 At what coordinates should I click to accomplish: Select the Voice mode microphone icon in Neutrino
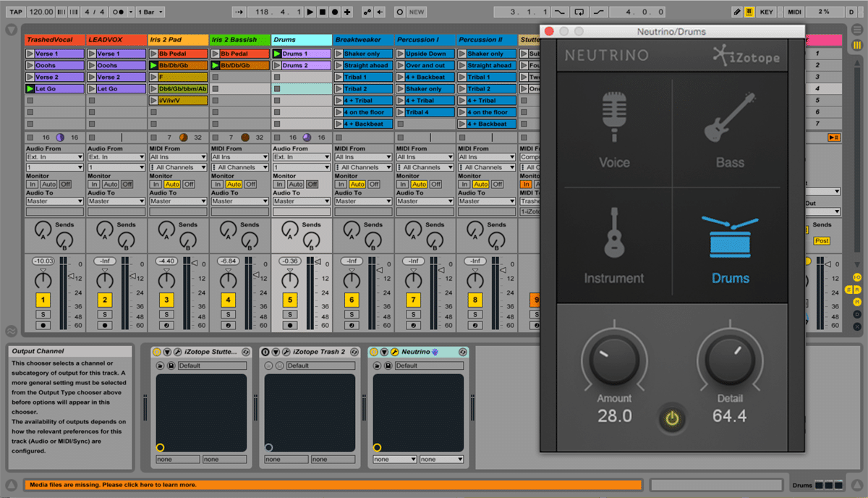[x=614, y=116]
